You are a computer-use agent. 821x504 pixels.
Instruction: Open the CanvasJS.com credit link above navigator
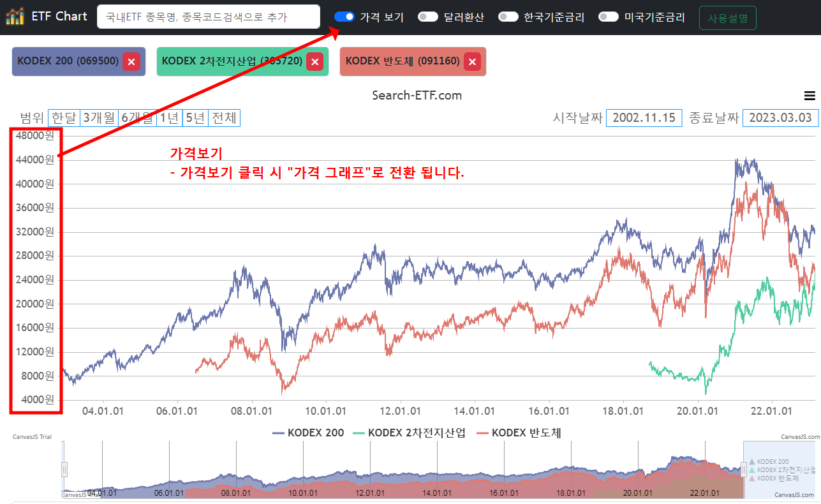click(799, 437)
